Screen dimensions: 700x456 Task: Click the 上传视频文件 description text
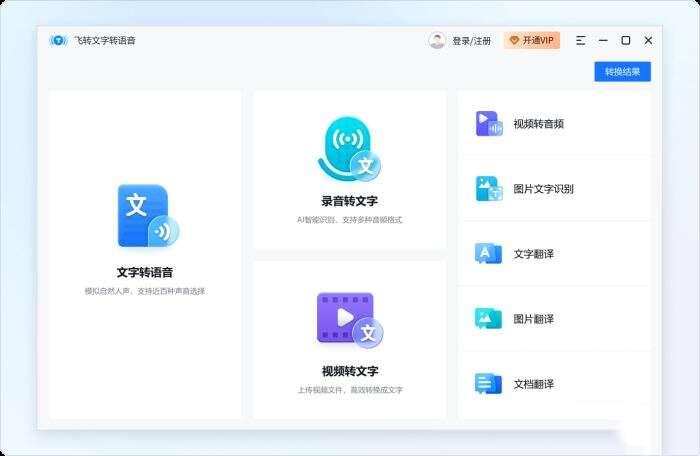(350, 390)
